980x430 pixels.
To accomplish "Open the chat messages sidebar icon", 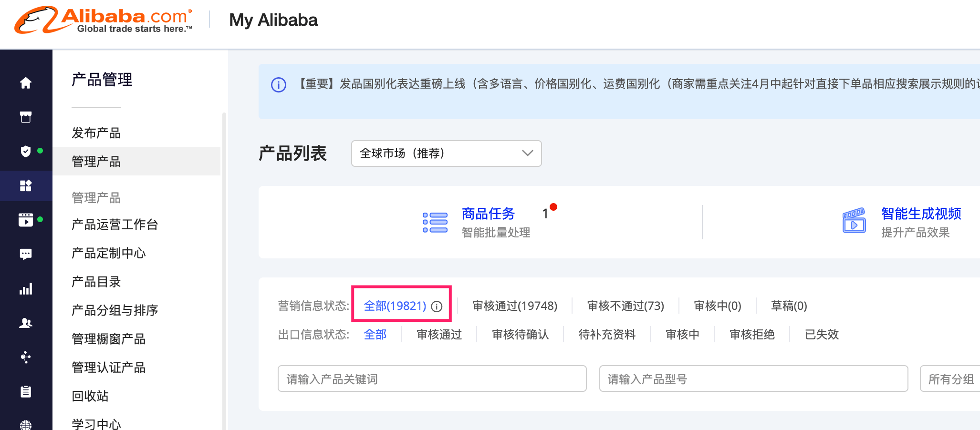I will (26, 254).
